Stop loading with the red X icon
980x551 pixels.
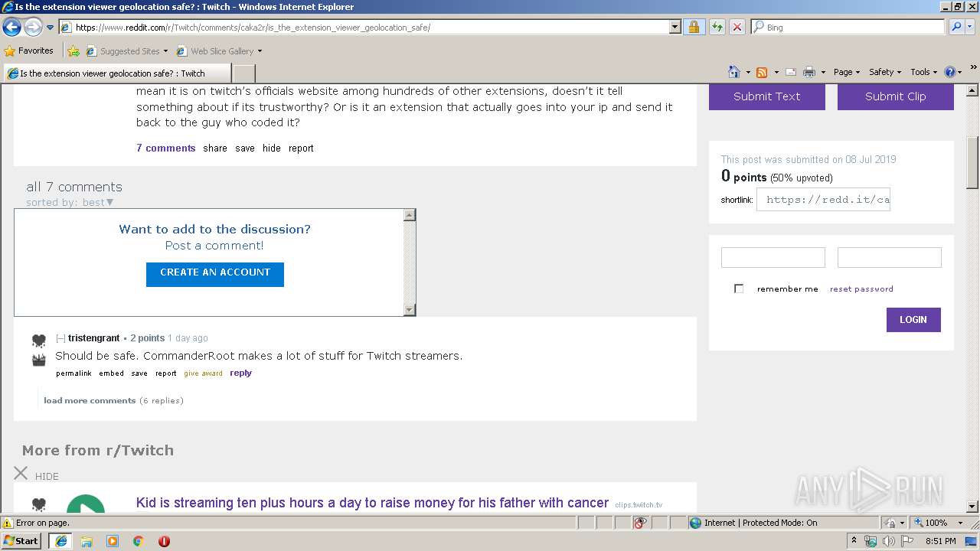click(737, 27)
